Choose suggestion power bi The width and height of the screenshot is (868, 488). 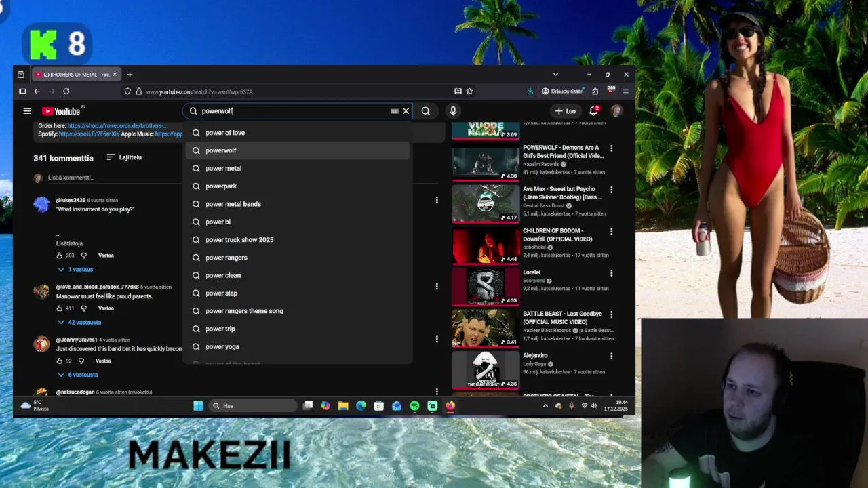297,222
